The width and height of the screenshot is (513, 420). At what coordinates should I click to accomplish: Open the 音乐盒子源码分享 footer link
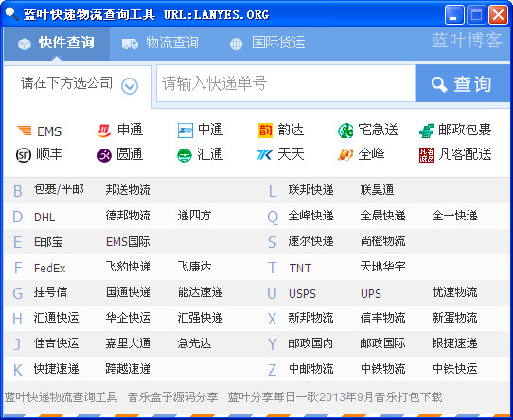coord(173,397)
